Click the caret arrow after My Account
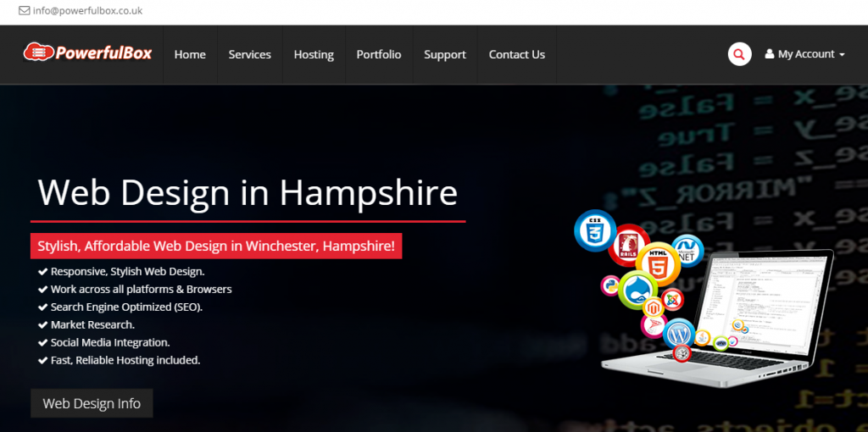This screenshot has height=432, width=868. click(x=842, y=55)
